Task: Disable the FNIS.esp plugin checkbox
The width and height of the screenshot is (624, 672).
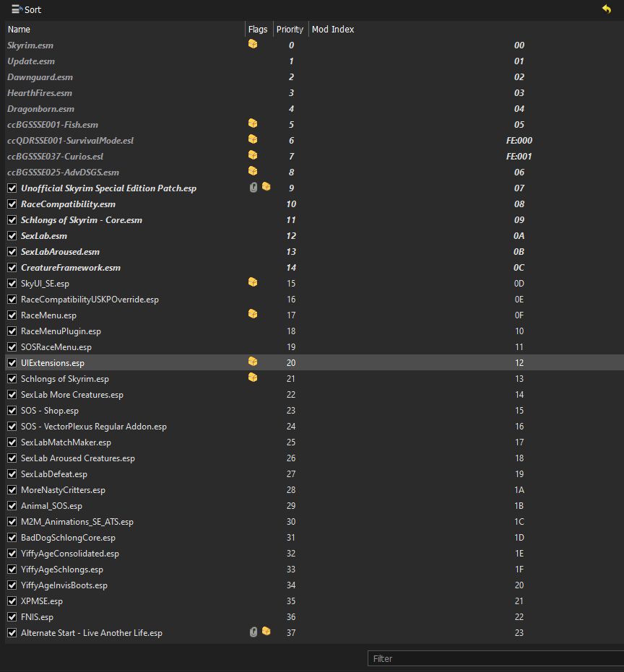Action: pos(12,616)
